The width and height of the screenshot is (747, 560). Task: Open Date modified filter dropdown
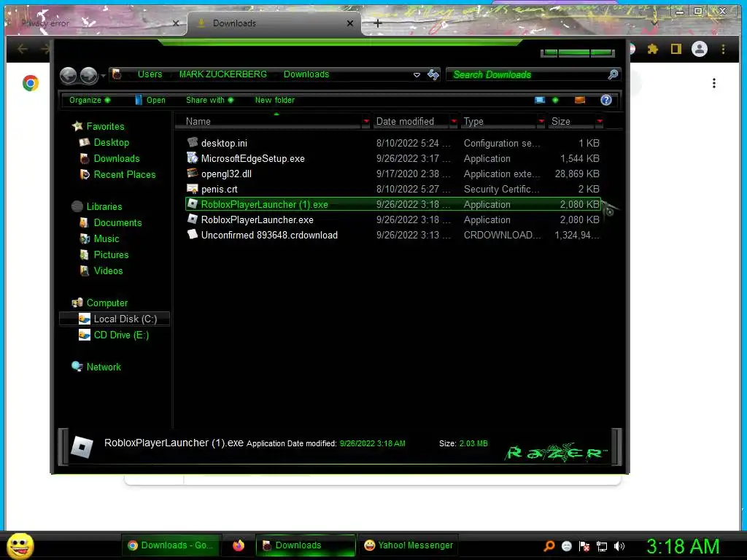tap(454, 122)
